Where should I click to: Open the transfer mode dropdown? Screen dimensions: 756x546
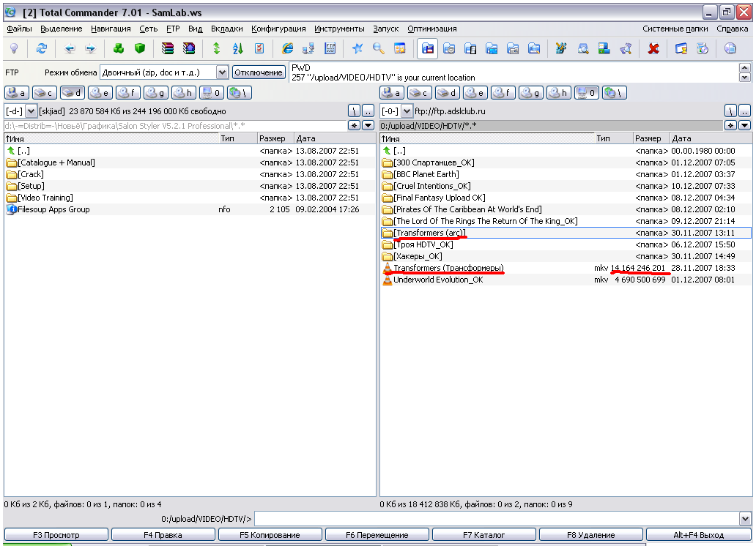222,72
